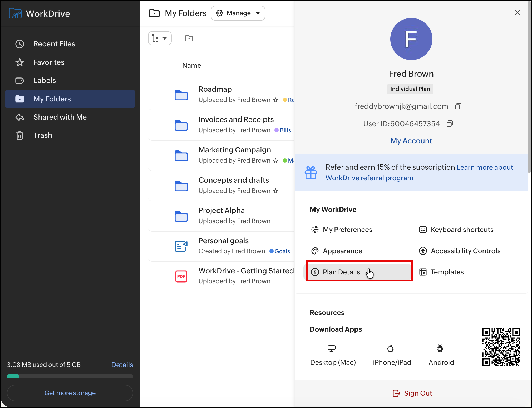This screenshot has width=532, height=408.
Task: Open Keyboard shortcuts
Action: pos(462,230)
